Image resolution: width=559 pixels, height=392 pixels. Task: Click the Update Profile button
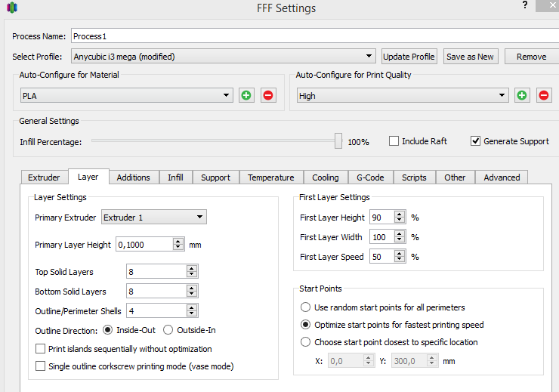click(x=409, y=57)
